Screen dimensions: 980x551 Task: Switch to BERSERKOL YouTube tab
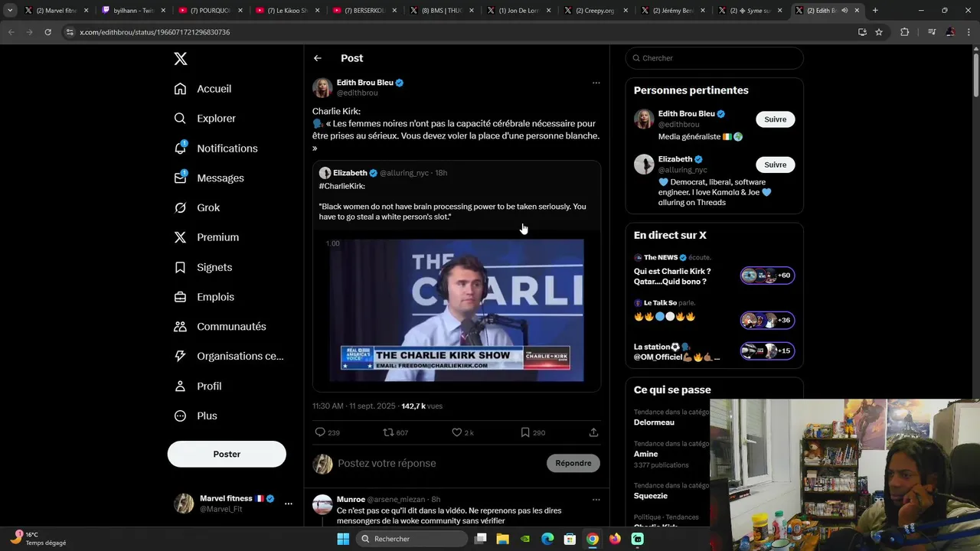[364, 11]
